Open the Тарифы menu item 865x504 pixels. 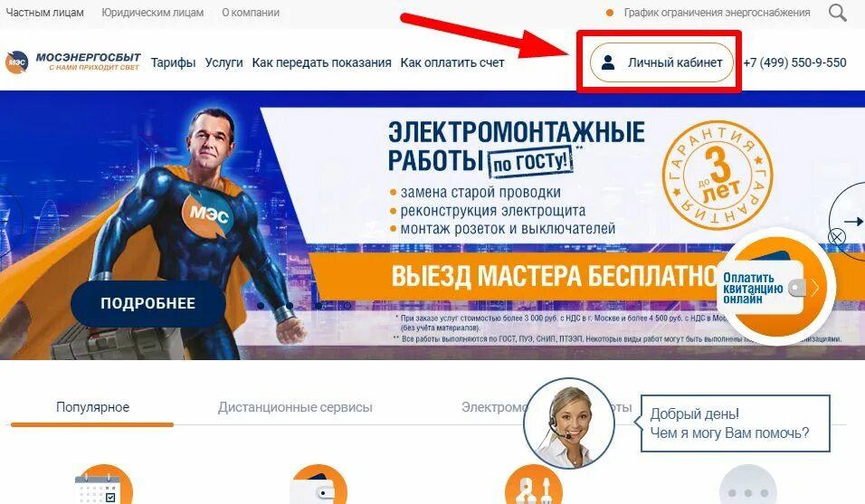[x=173, y=62]
